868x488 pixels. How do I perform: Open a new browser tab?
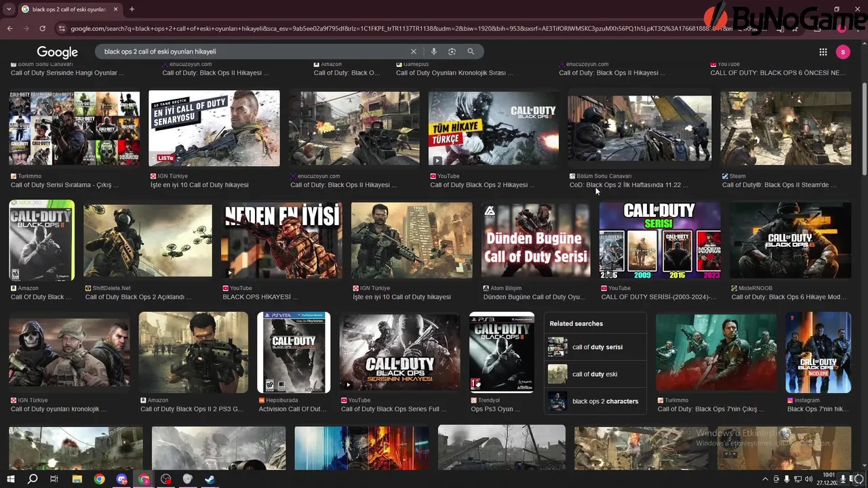(132, 9)
